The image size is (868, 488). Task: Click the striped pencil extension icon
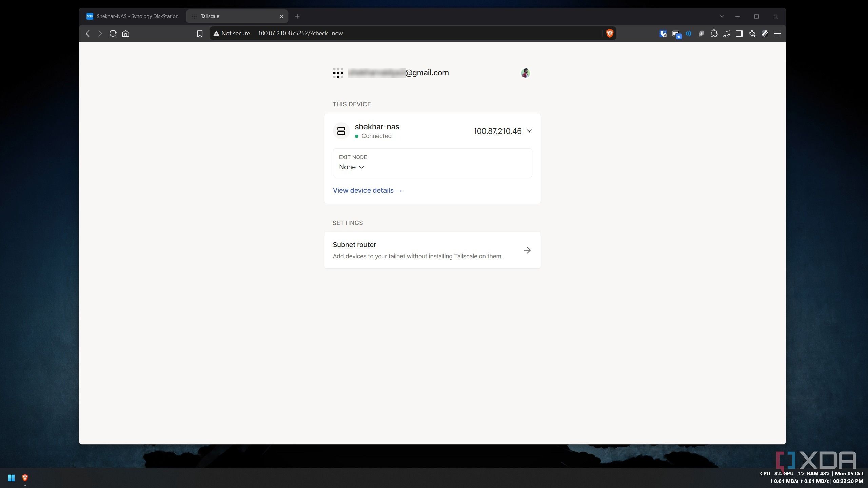tap(765, 33)
